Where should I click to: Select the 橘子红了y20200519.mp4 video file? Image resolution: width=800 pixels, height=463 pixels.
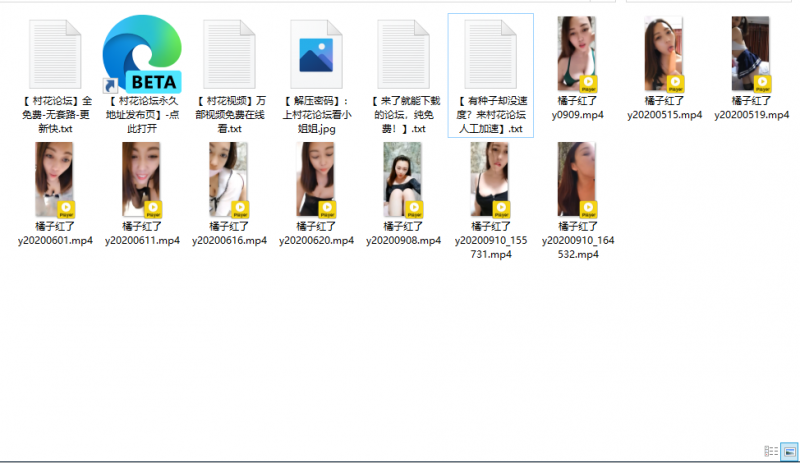751,53
